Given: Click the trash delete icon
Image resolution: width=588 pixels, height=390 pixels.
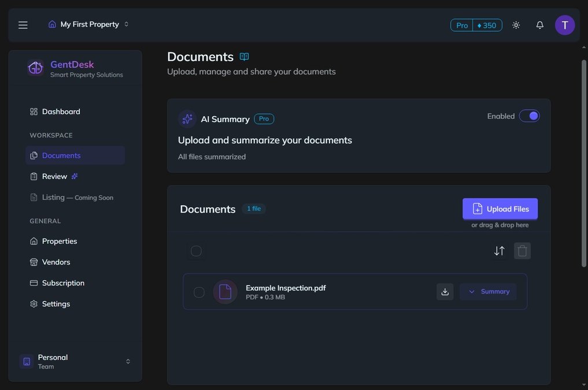Looking at the screenshot, I should (521, 250).
